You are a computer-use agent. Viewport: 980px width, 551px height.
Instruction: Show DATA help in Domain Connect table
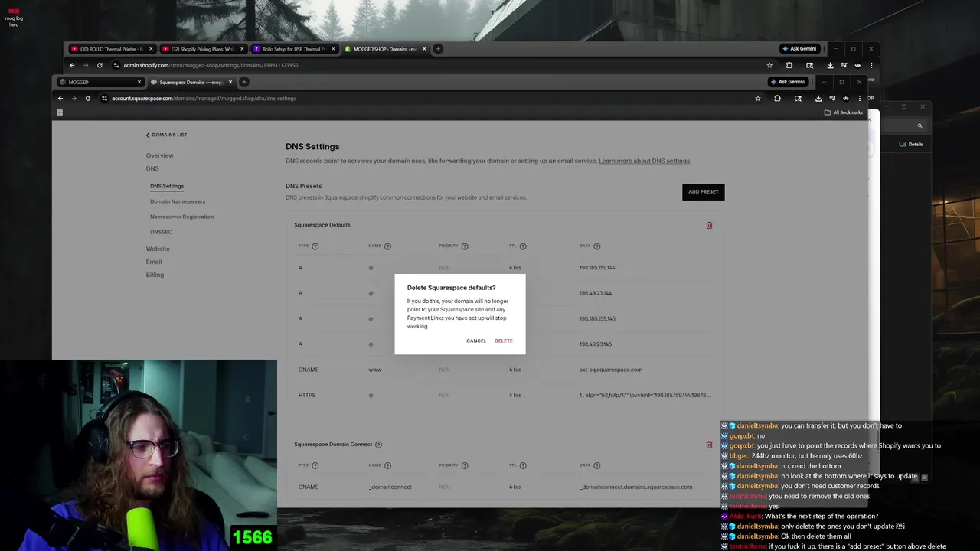597,465
